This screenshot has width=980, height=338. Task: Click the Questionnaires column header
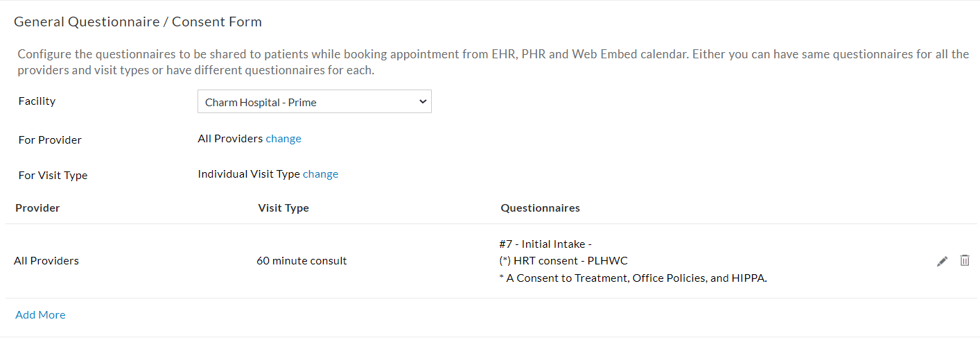540,208
